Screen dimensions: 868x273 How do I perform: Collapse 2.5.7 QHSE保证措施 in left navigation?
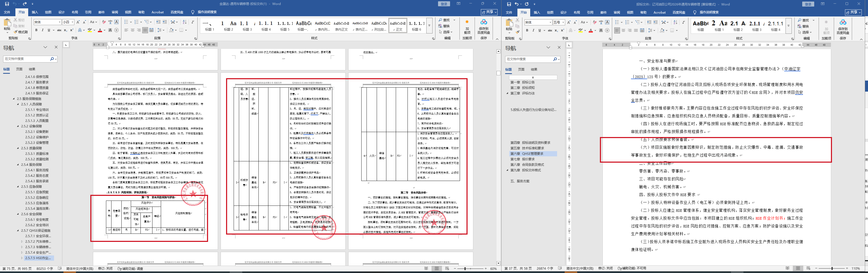18,230
